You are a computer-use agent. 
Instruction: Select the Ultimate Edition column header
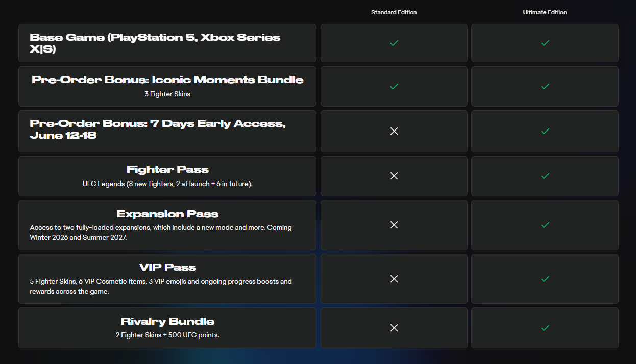pyautogui.click(x=545, y=12)
